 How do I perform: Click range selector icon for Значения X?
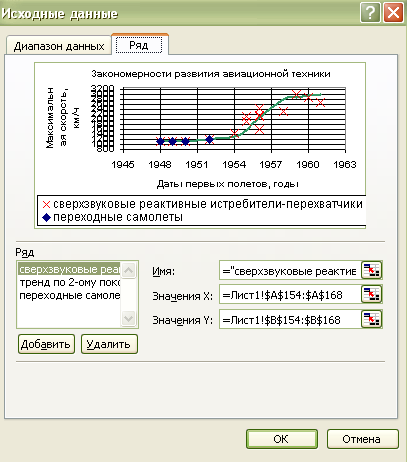(371, 294)
